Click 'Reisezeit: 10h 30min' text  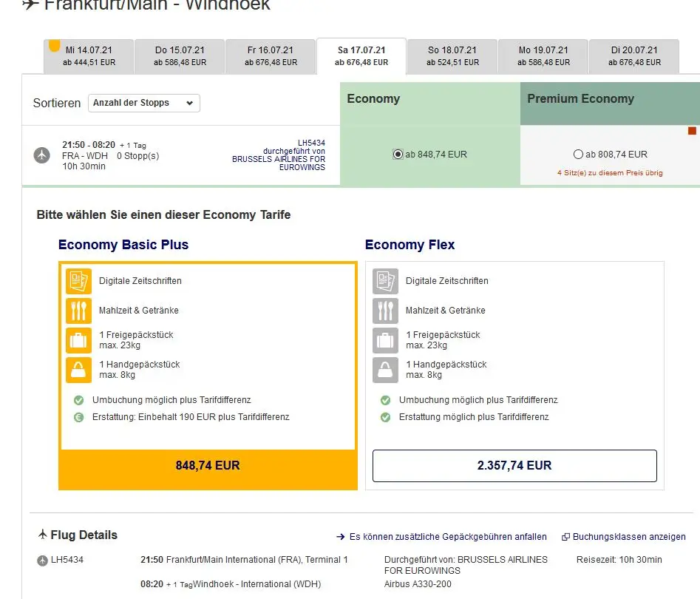pyautogui.click(x=619, y=560)
